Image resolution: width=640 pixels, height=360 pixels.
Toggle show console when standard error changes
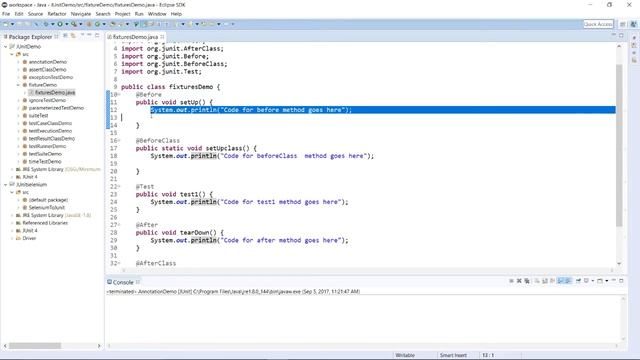pyautogui.click(x=568, y=281)
